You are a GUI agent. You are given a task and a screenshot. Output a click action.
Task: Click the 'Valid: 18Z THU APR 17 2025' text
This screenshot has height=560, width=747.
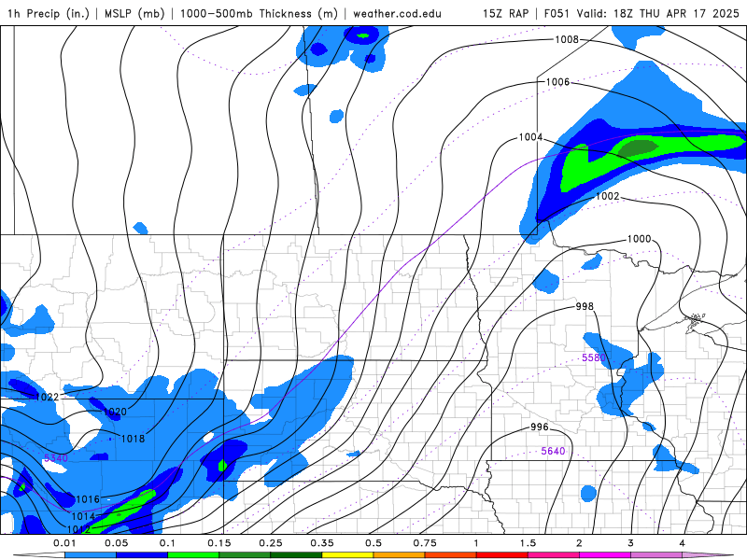[x=657, y=13]
